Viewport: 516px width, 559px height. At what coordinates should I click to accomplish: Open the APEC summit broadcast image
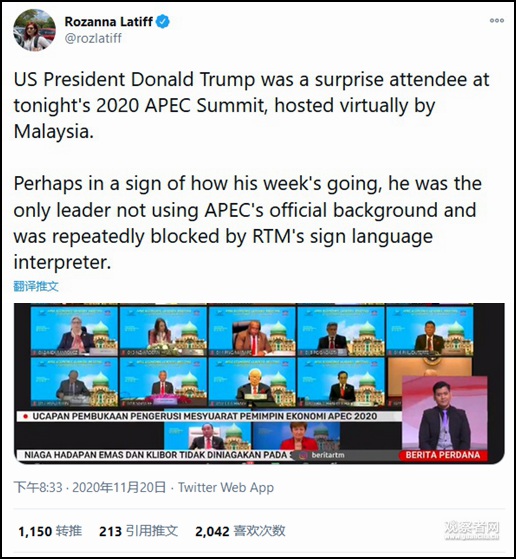[259, 383]
